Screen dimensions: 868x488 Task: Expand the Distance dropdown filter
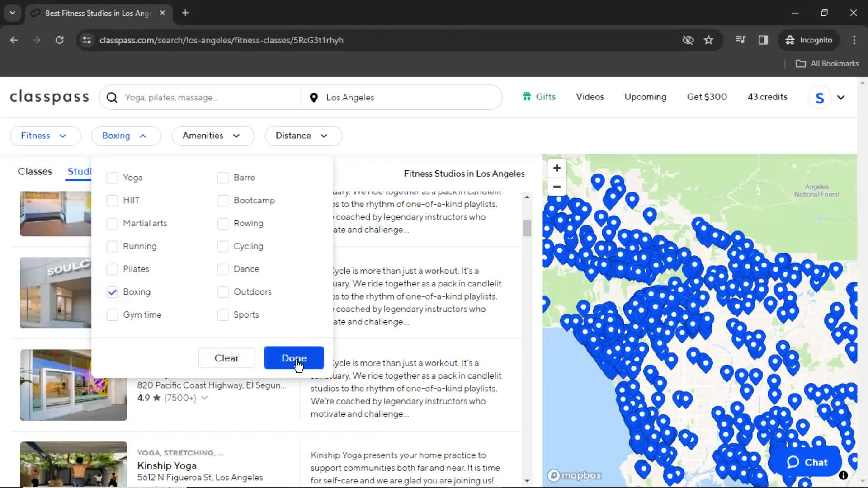coord(302,135)
